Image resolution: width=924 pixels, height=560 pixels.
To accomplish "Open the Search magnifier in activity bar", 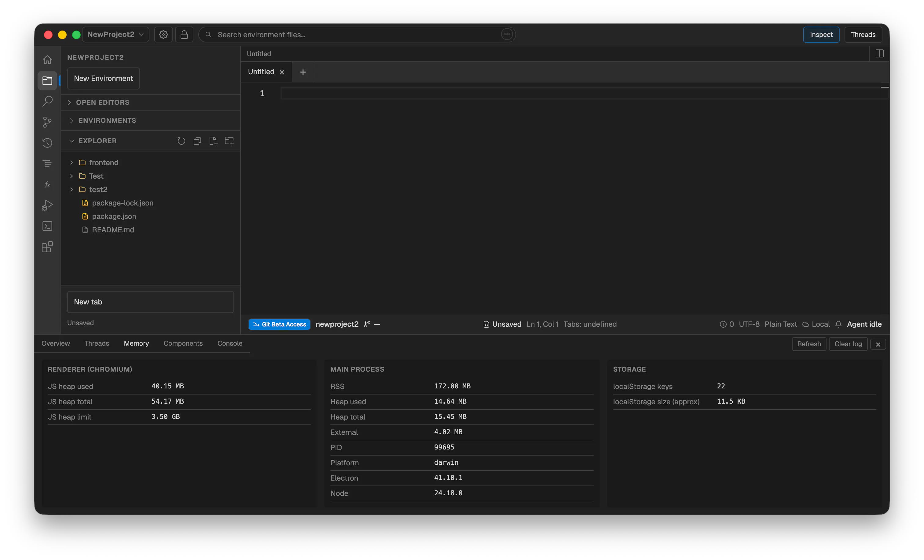I will click(x=47, y=101).
